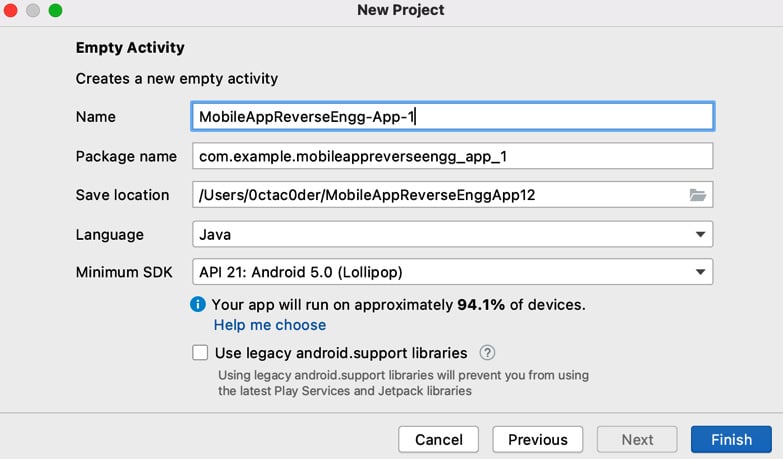The width and height of the screenshot is (783, 459).
Task: Click the Finish button
Action: 731,440
